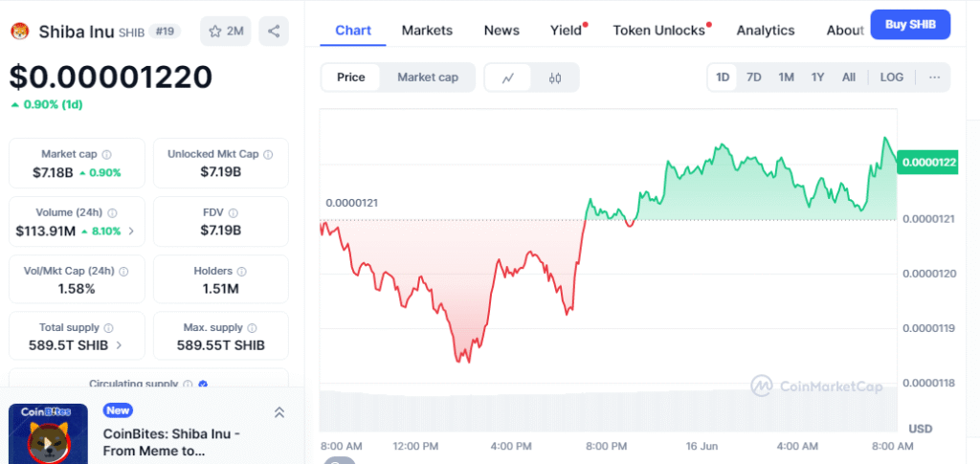The height and width of the screenshot is (464, 980).
Task: Enable LOG scale on chart
Action: pos(891,77)
